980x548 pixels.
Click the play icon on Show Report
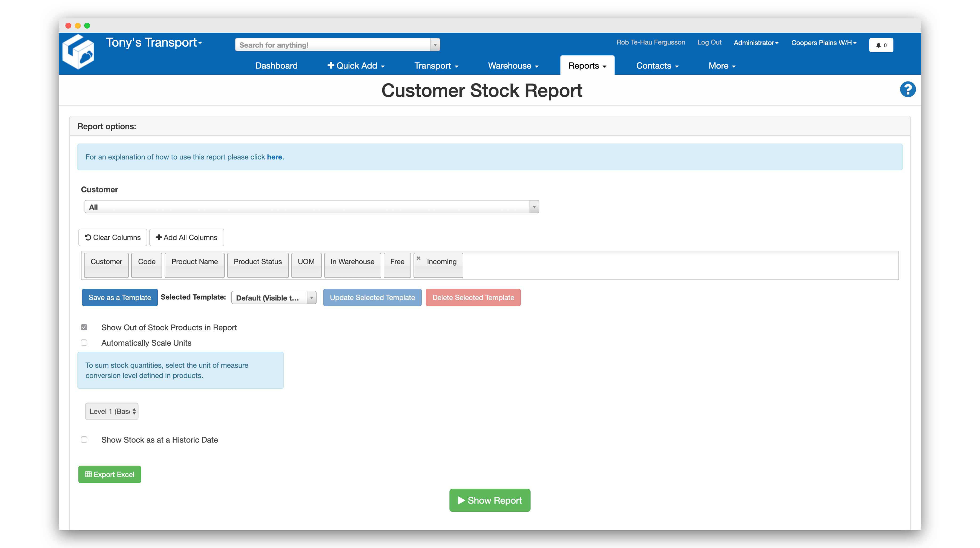[x=461, y=500]
